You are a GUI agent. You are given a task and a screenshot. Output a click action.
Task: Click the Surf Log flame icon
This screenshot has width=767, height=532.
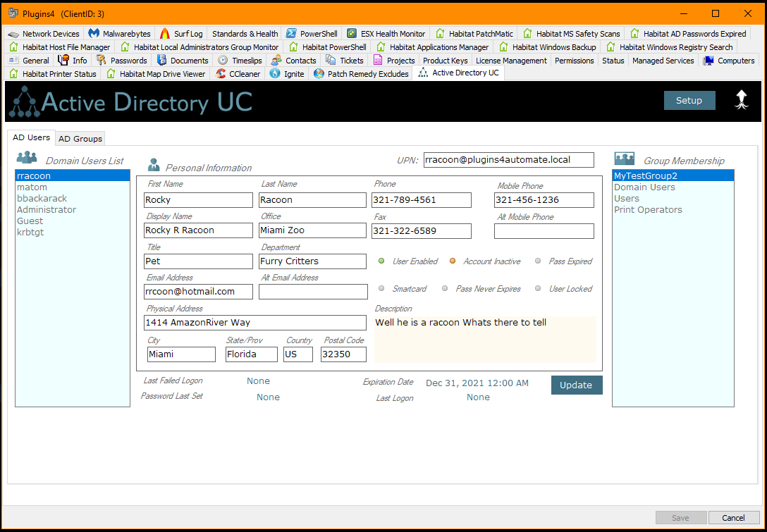pyautogui.click(x=165, y=34)
